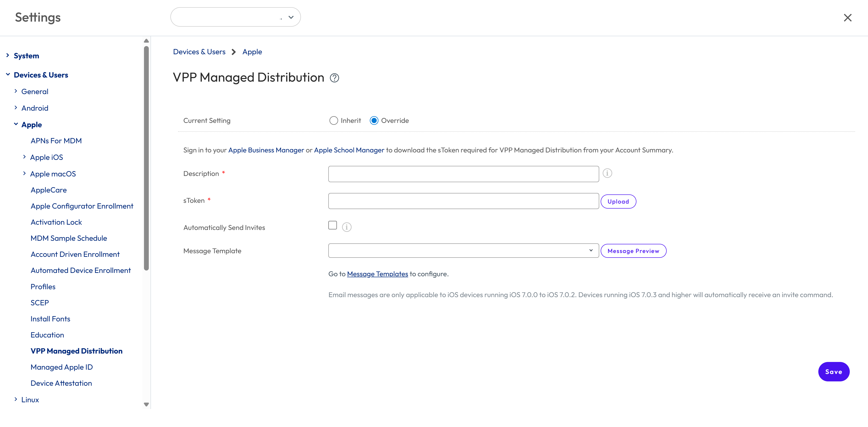Open AppleCare settings page
The image size is (868, 427).
click(x=48, y=190)
